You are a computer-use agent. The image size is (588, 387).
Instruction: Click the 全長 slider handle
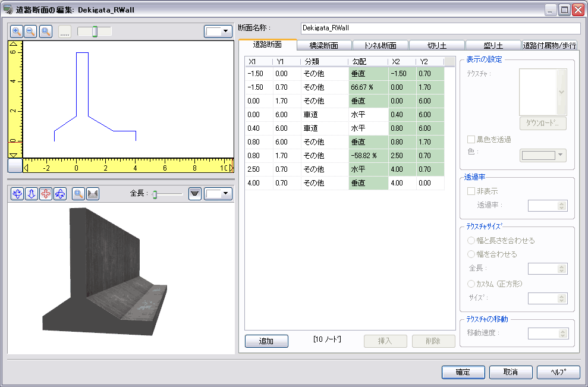click(155, 194)
